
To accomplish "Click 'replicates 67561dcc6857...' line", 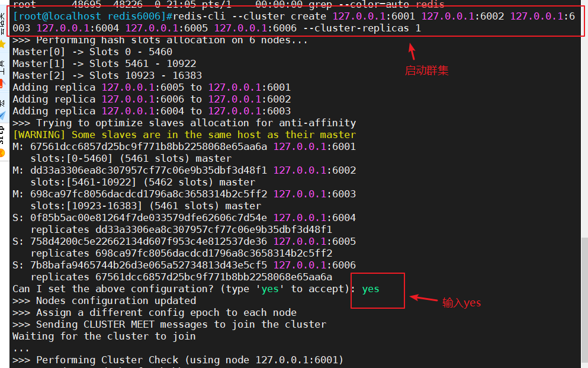I will click(x=182, y=277).
